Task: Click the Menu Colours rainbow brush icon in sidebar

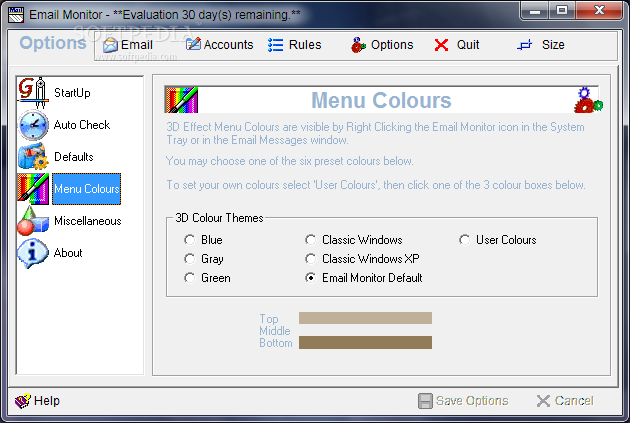Action: (33, 189)
